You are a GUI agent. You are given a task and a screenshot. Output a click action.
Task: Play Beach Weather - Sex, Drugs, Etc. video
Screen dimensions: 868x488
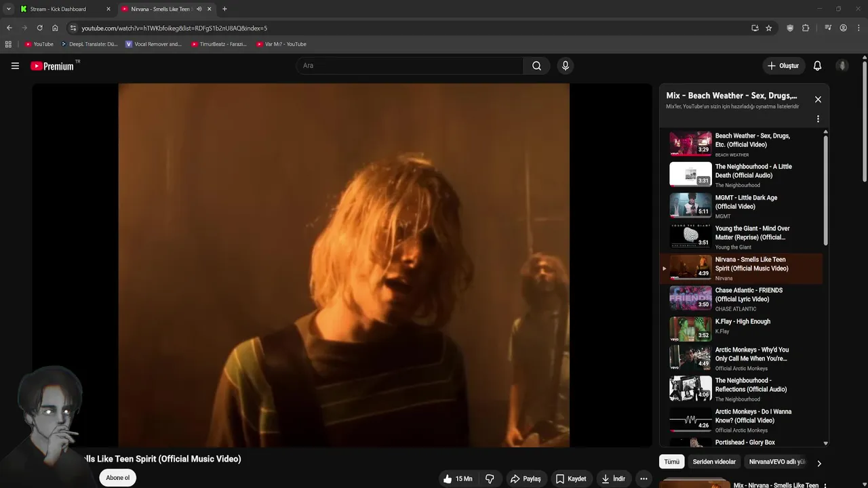click(742, 144)
